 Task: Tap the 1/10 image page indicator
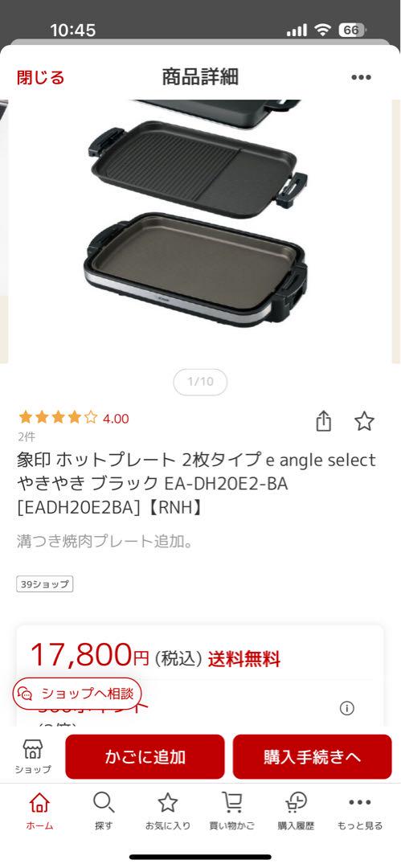(201, 382)
